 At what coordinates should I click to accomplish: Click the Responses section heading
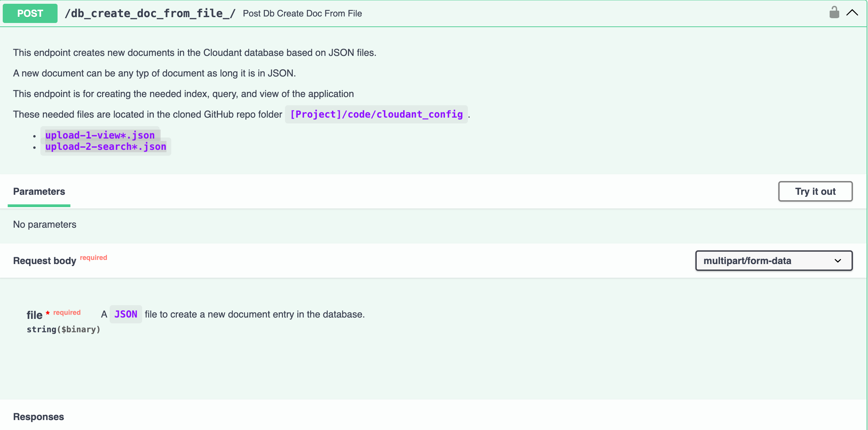38,417
